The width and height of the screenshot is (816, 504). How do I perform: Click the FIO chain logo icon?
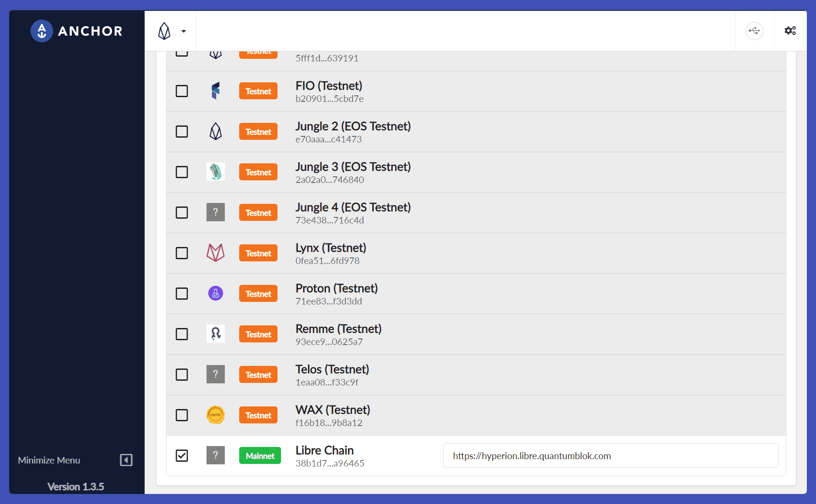click(216, 91)
